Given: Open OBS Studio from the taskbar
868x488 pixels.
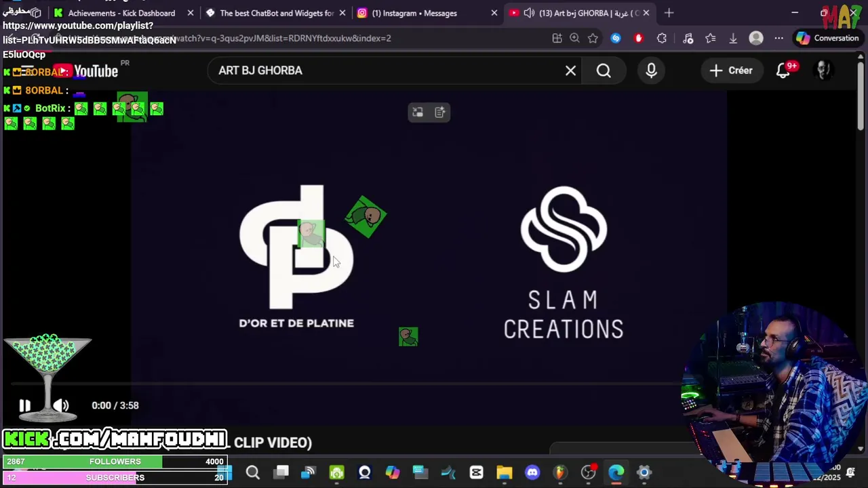Looking at the screenshot, I should coord(588,472).
